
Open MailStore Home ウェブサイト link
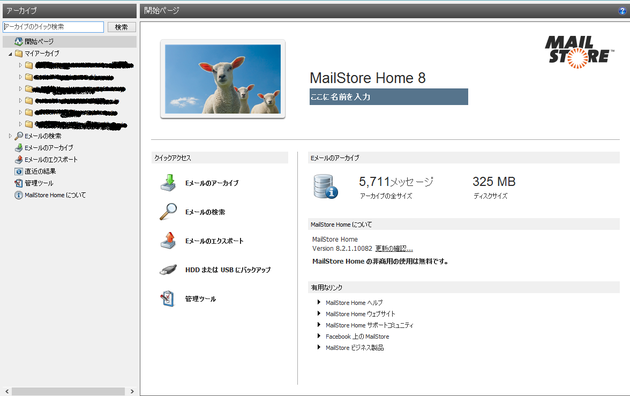(x=360, y=314)
